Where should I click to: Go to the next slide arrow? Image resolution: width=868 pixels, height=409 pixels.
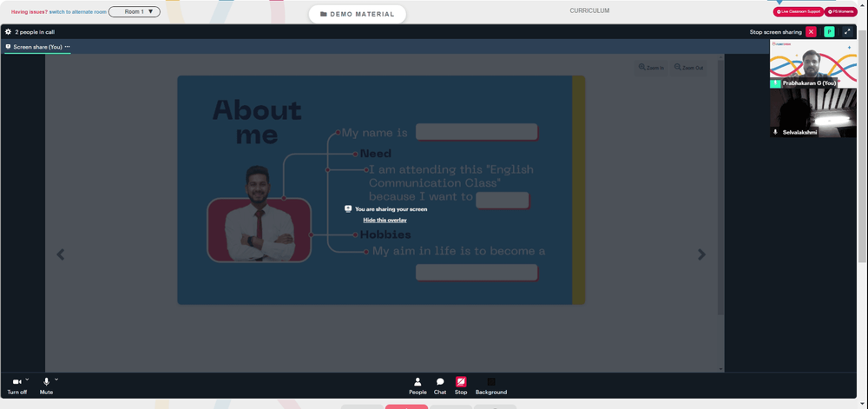click(x=701, y=254)
